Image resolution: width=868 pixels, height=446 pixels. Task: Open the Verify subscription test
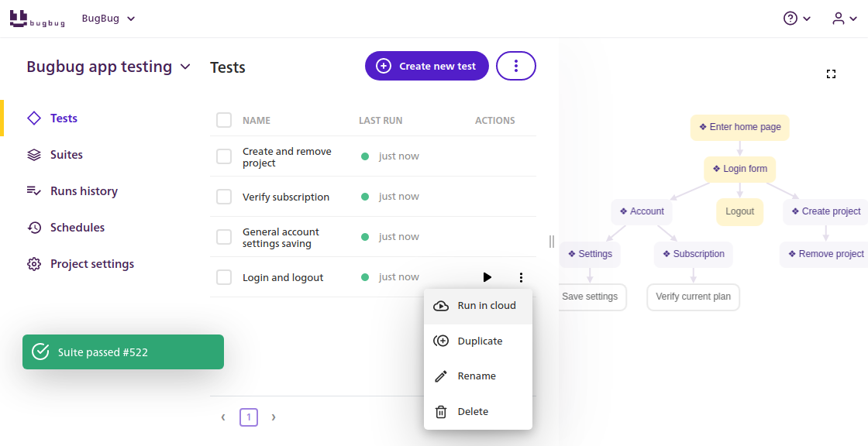(286, 197)
